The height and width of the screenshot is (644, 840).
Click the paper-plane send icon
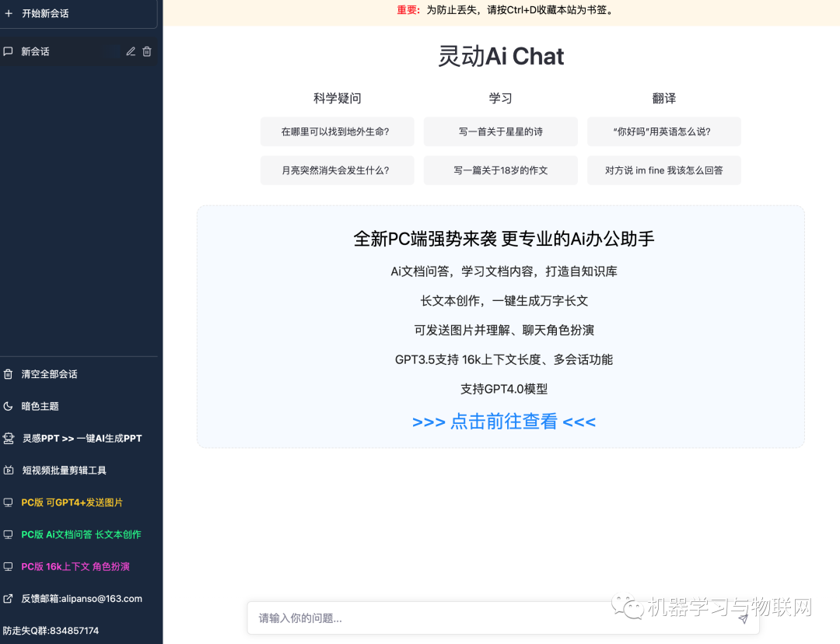pyautogui.click(x=743, y=619)
